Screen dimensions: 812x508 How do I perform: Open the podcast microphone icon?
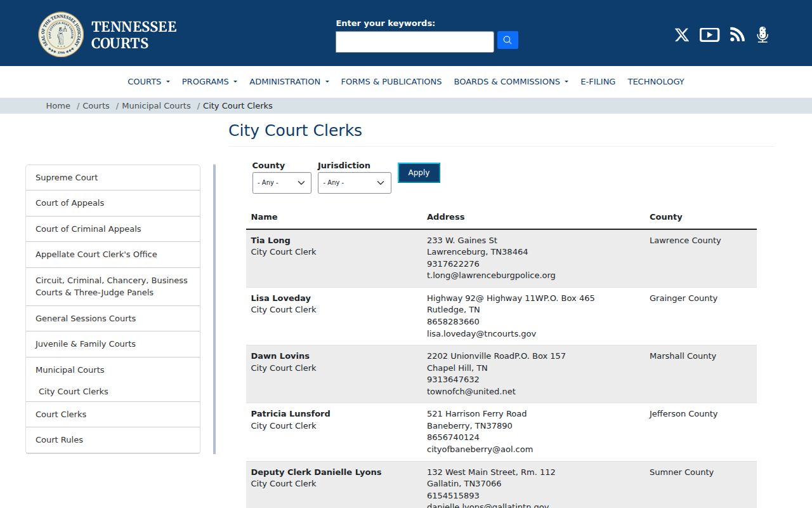pyautogui.click(x=763, y=35)
